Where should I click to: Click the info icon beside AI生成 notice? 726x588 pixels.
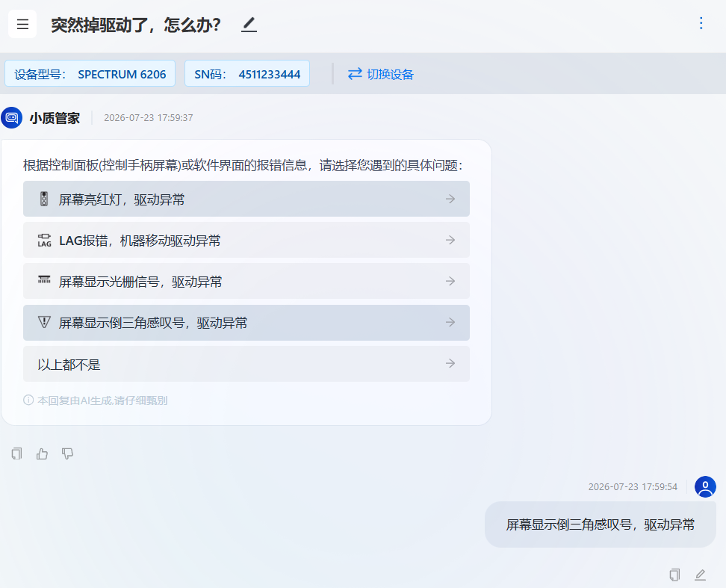pyautogui.click(x=28, y=400)
